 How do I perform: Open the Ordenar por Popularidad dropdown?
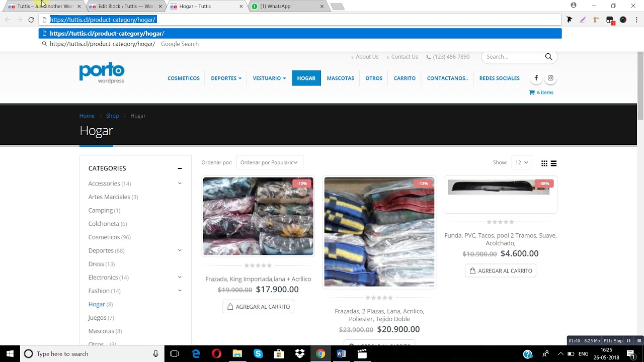click(x=270, y=162)
